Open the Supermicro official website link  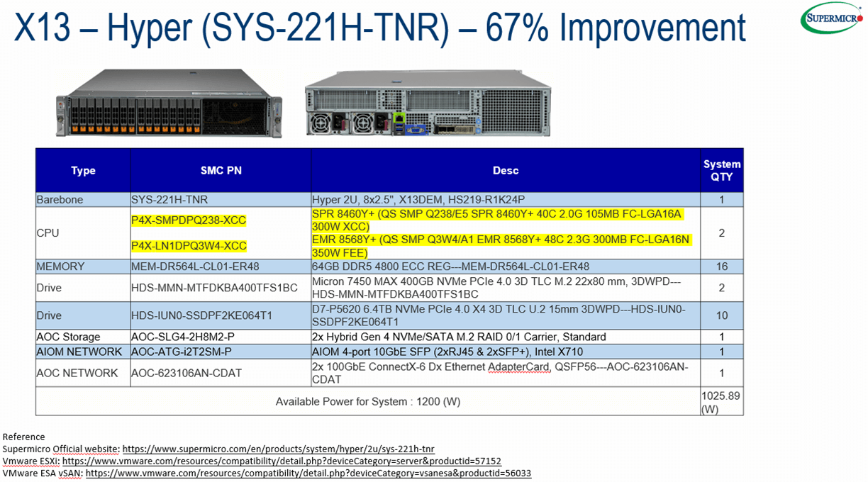[278, 449]
